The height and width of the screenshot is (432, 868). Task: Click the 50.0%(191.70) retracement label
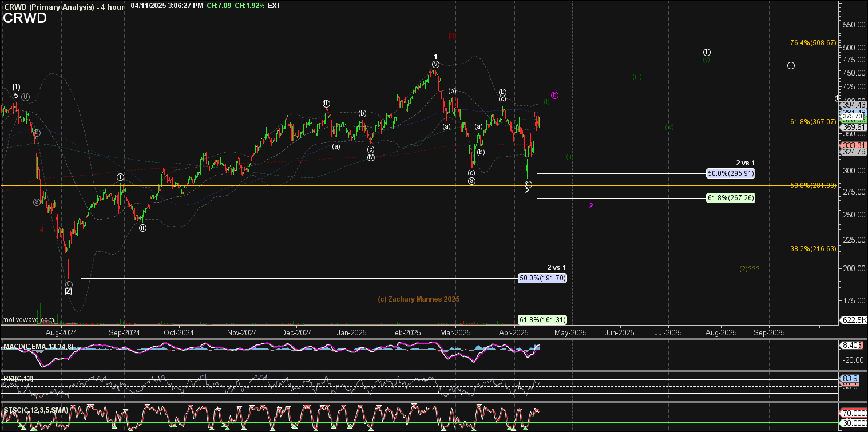click(542, 278)
